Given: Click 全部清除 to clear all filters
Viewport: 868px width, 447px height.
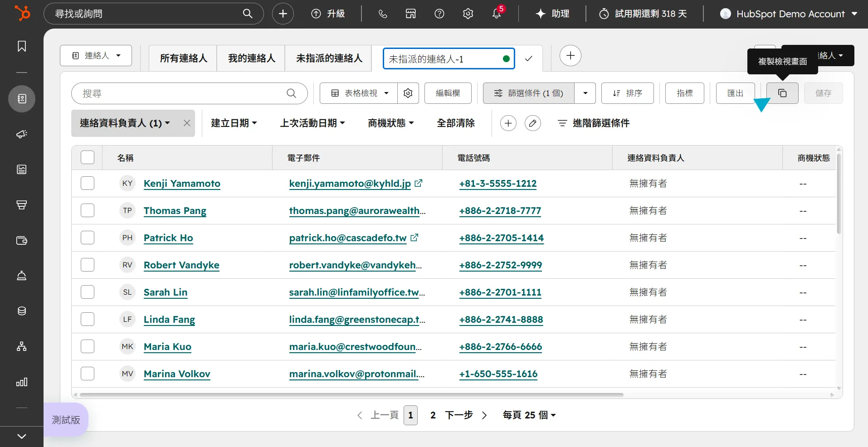Looking at the screenshot, I should (x=456, y=123).
